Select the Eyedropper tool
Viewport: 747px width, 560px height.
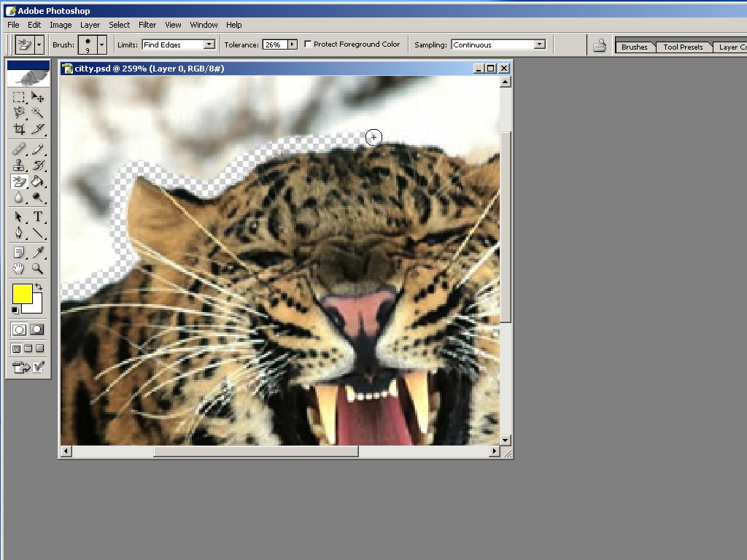tap(37, 252)
